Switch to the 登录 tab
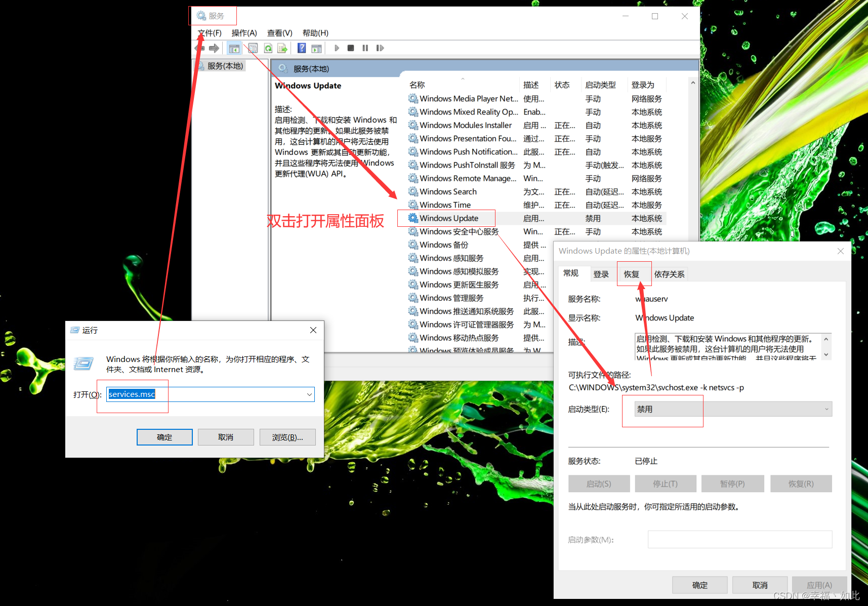The image size is (868, 606). click(x=601, y=274)
